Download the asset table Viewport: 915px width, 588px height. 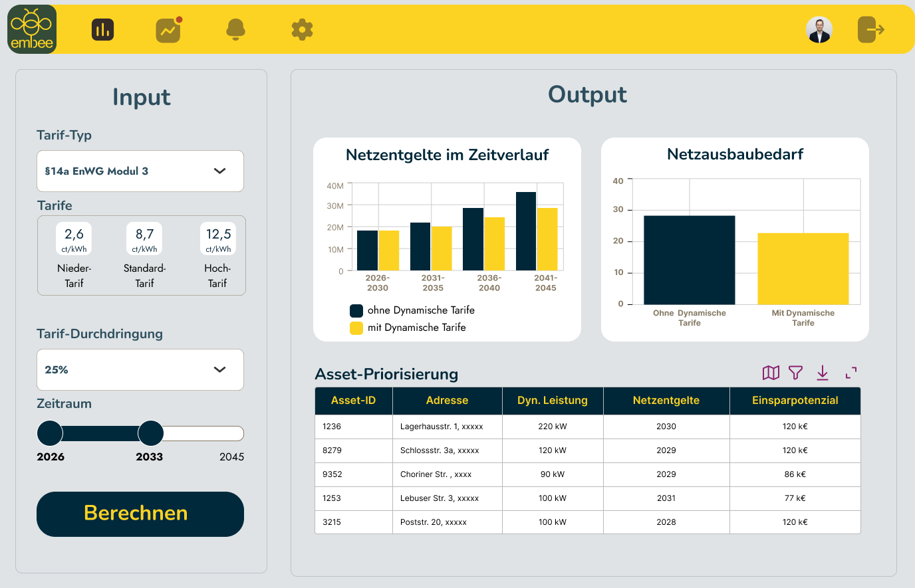pos(823,373)
